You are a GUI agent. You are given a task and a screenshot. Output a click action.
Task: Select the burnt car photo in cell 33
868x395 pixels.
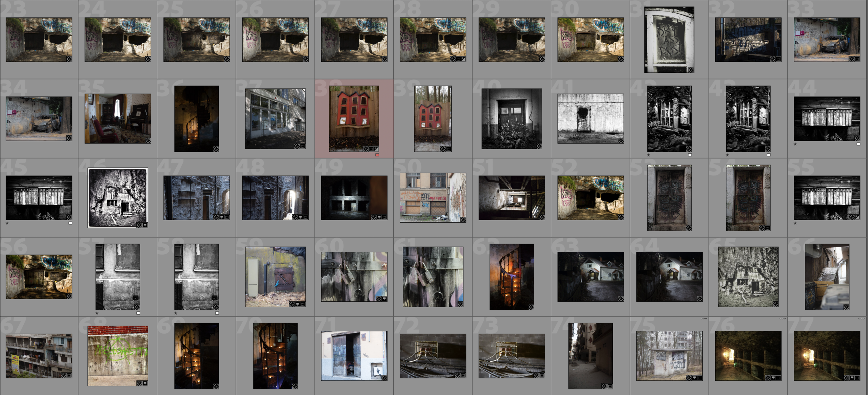pyautogui.click(x=827, y=40)
